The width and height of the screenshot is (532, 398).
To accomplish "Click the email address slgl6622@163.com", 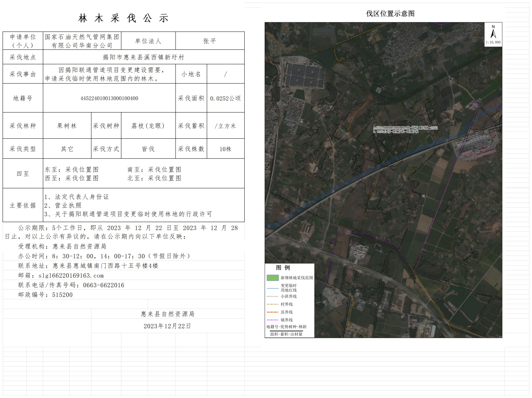I will pyautogui.click(x=71, y=275).
